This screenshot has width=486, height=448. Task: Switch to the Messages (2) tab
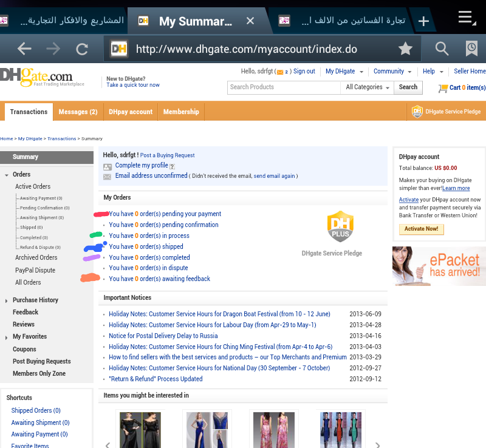pyautogui.click(x=78, y=112)
